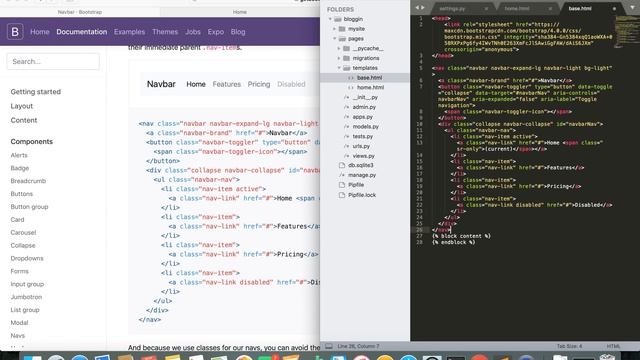Go to Input group component docs
640x360 pixels.
point(27,284)
